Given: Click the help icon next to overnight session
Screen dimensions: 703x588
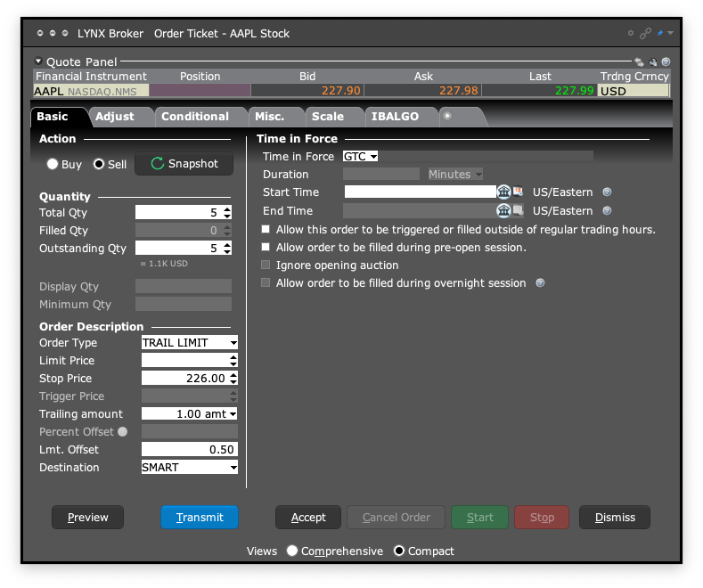Looking at the screenshot, I should coord(539,283).
